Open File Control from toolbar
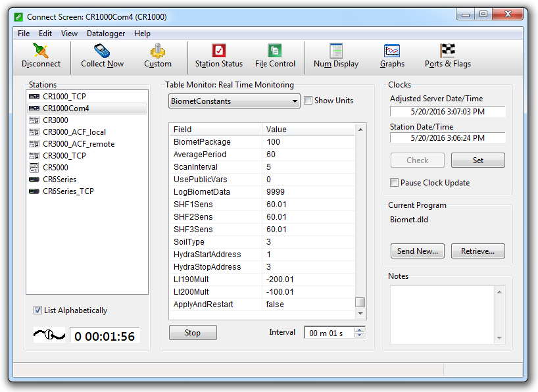The width and height of the screenshot is (538, 392). point(274,51)
